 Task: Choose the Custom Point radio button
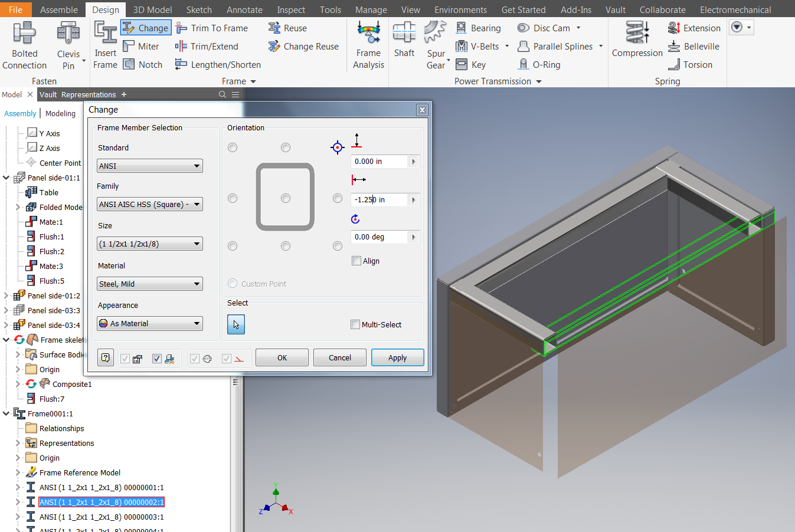(233, 283)
